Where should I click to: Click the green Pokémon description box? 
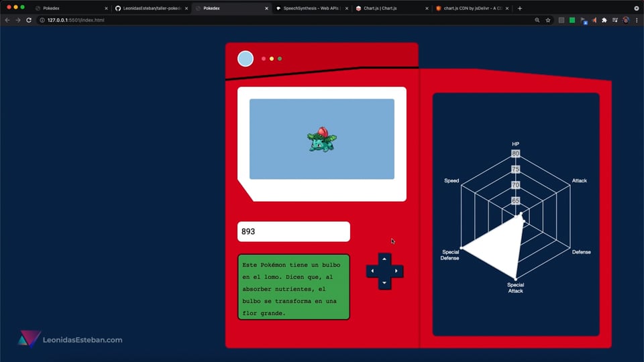[293, 287]
